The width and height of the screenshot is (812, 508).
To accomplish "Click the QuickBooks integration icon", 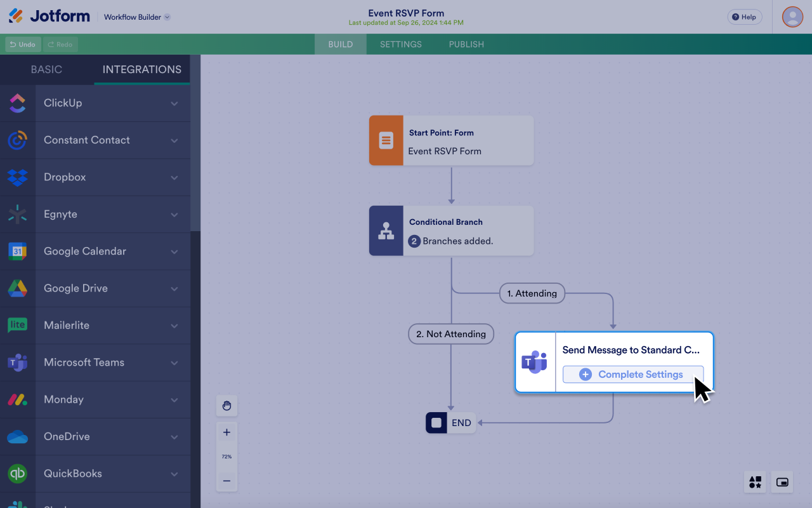I will pos(18,473).
